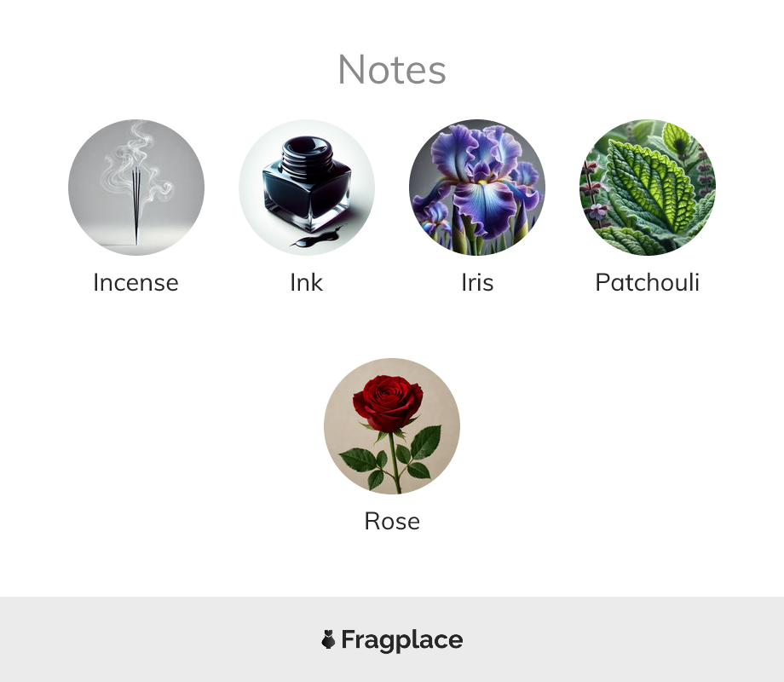The width and height of the screenshot is (784, 682).
Task: Click the Notes section heading
Action: [x=392, y=69]
